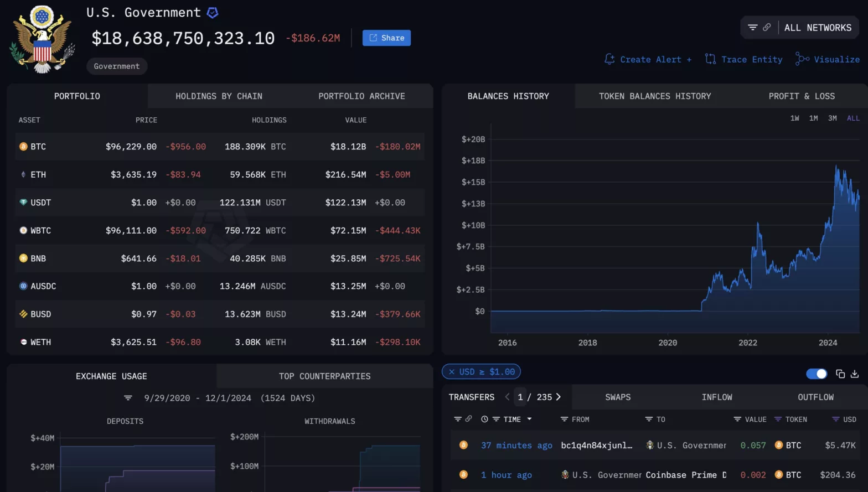Sort portfolio by the HOLDINGS column header
868x492 pixels.
pyautogui.click(x=269, y=120)
